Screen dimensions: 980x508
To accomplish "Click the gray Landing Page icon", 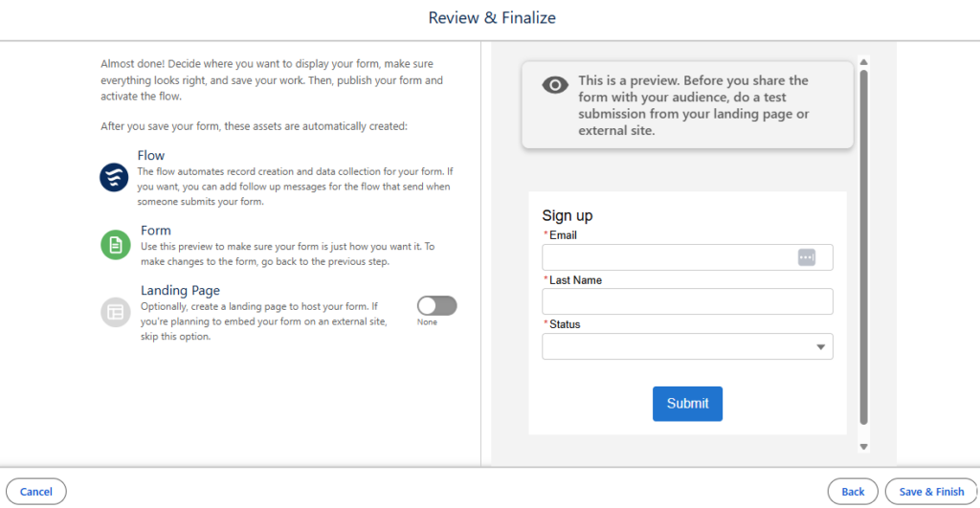I will click(x=116, y=312).
